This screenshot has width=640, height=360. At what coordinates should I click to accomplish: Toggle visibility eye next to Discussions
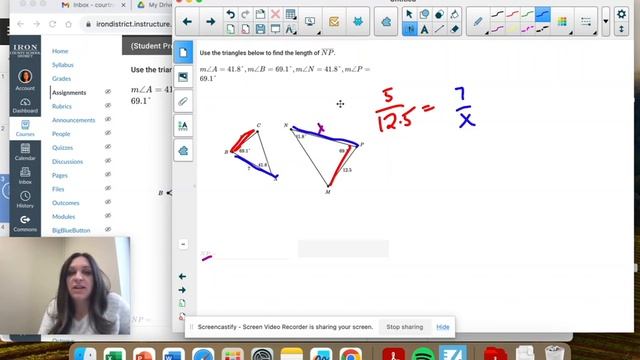tap(108, 161)
